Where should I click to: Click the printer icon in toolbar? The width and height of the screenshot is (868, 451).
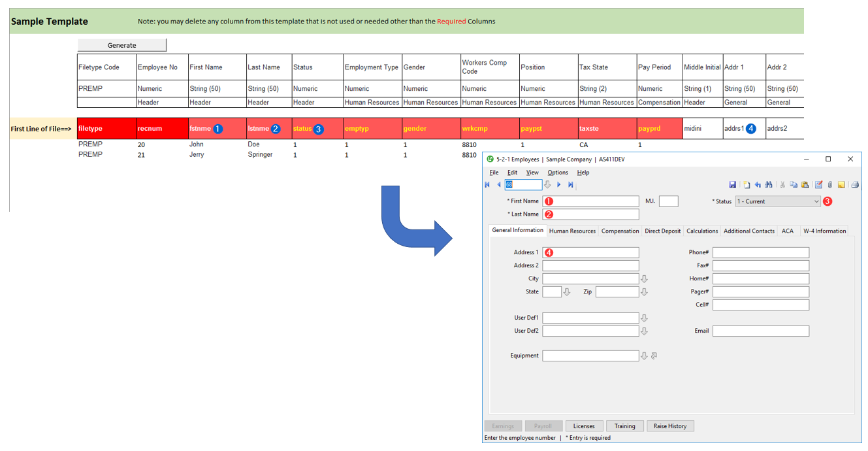[854, 185]
